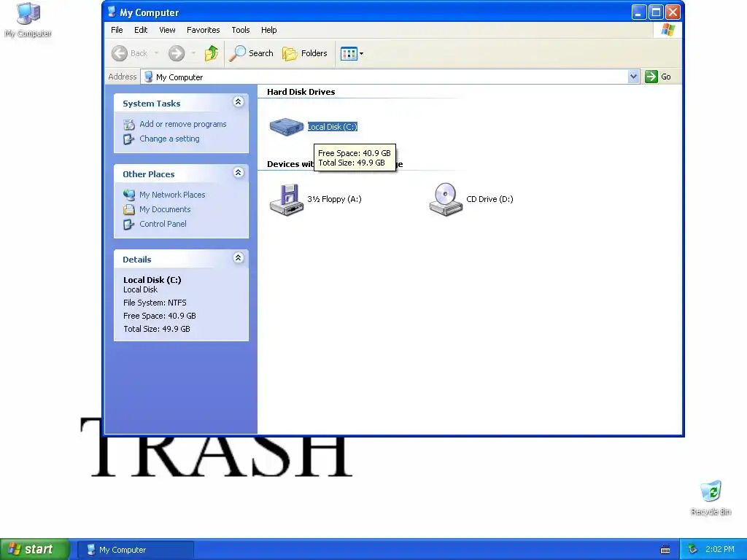Expand the Address bar dropdown
This screenshot has height=560, width=747.
(x=633, y=77)
